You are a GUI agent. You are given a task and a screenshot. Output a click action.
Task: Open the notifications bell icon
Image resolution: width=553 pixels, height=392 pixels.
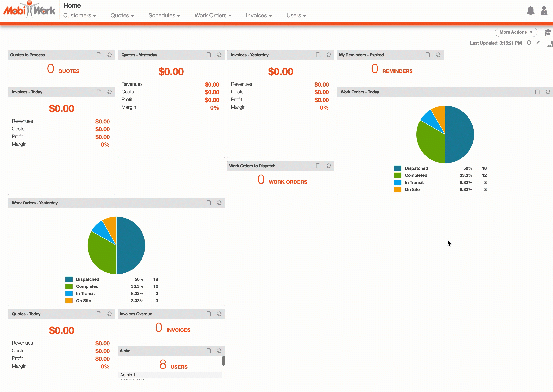click(530, 11)
